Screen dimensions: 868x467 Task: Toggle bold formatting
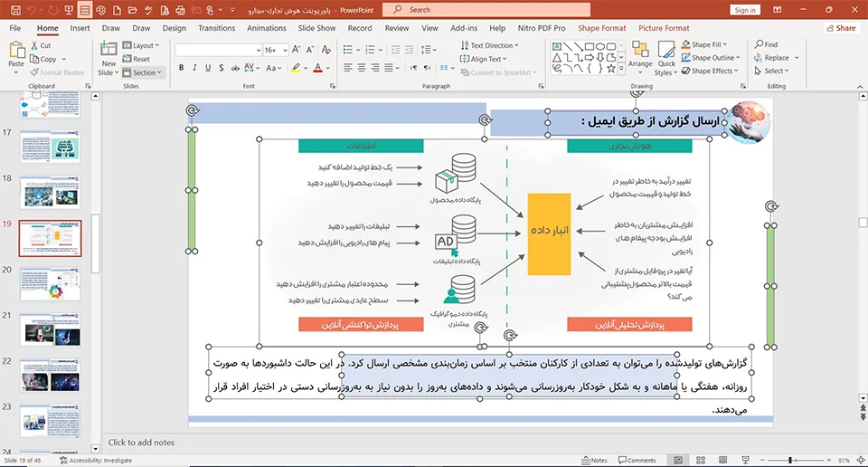coord(181,68)
